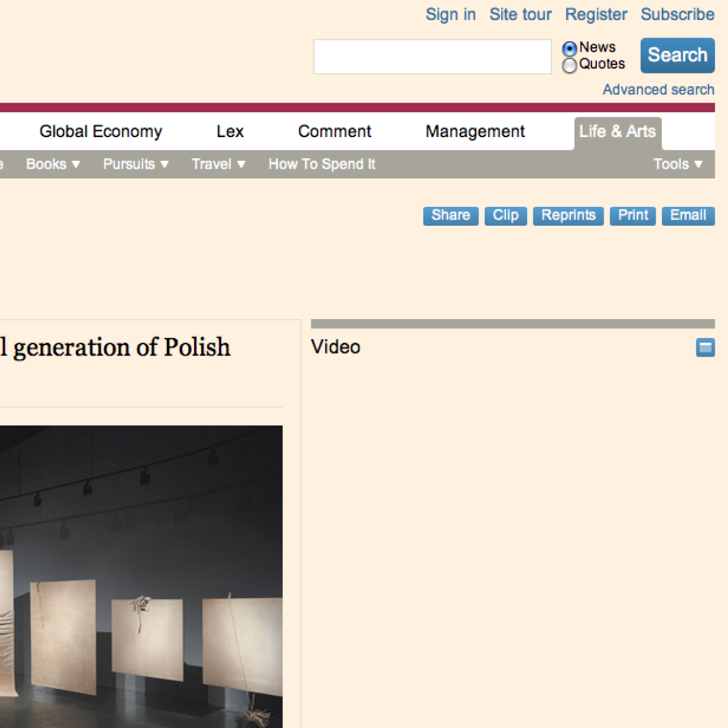Click the Register link
The height and width of the screenshot is (728, 728).
(596, 15)
